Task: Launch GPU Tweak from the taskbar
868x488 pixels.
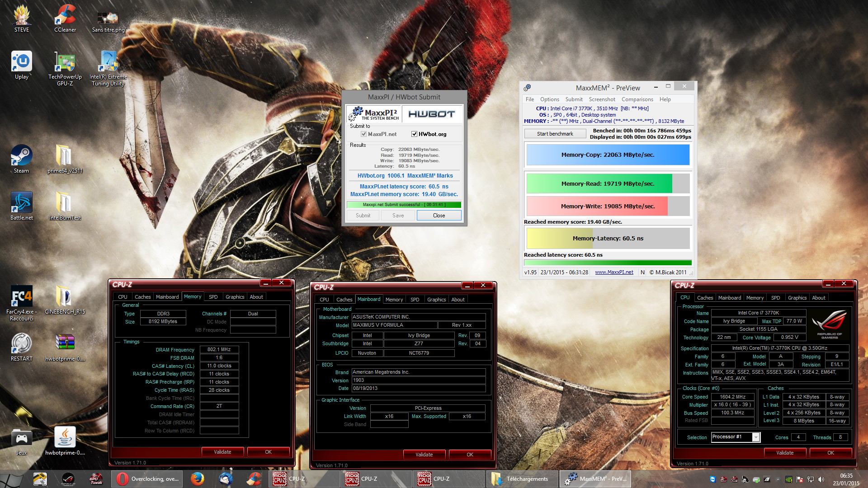Action: coord(96,479)
